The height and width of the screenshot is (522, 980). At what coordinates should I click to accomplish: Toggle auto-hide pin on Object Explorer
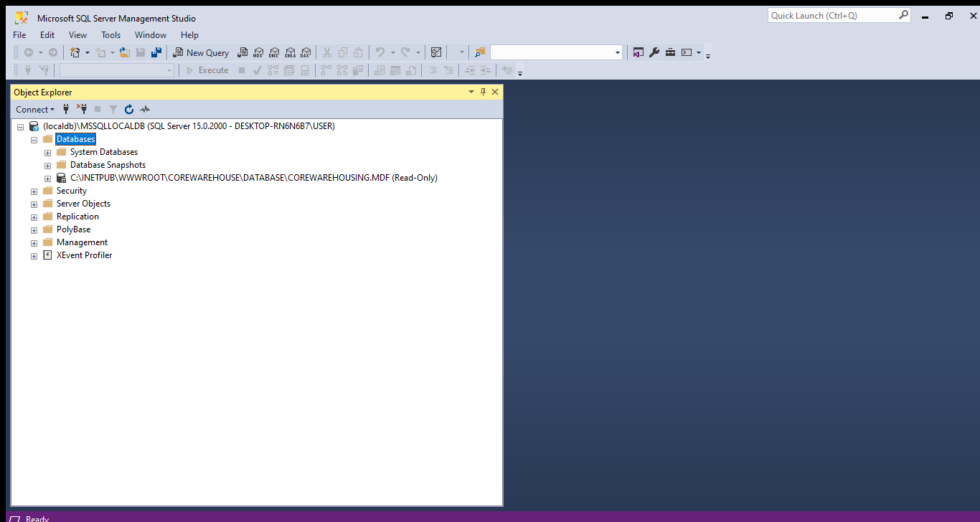[484, 92]
